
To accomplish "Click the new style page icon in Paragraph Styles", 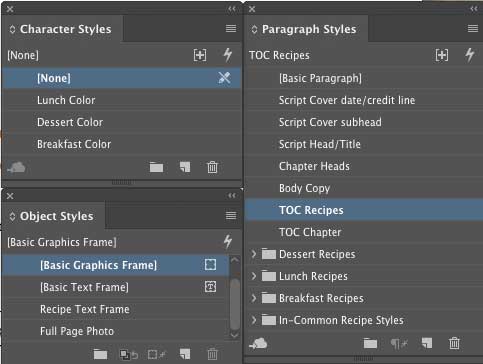I will coord(427,343).
